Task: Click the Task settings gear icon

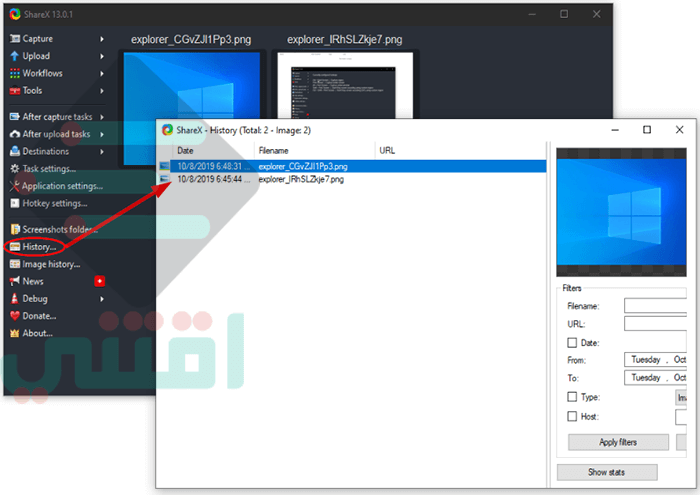Action: pos(15,169)
